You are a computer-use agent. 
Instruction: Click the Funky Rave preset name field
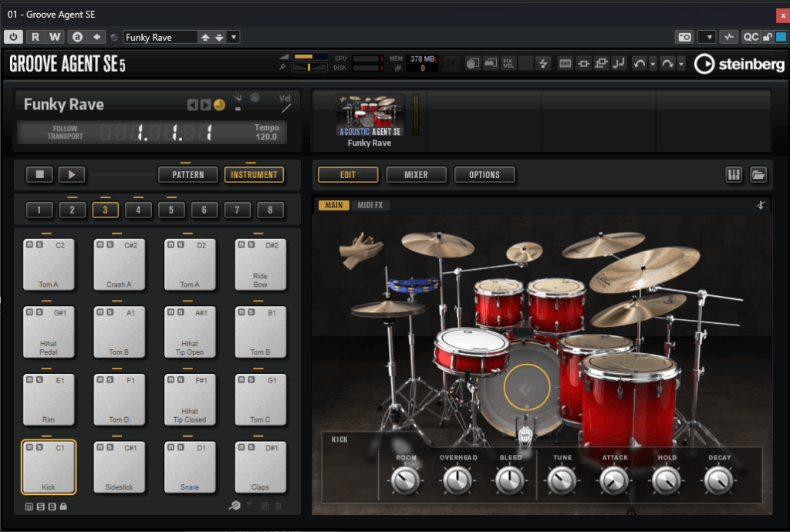[160, 37]
